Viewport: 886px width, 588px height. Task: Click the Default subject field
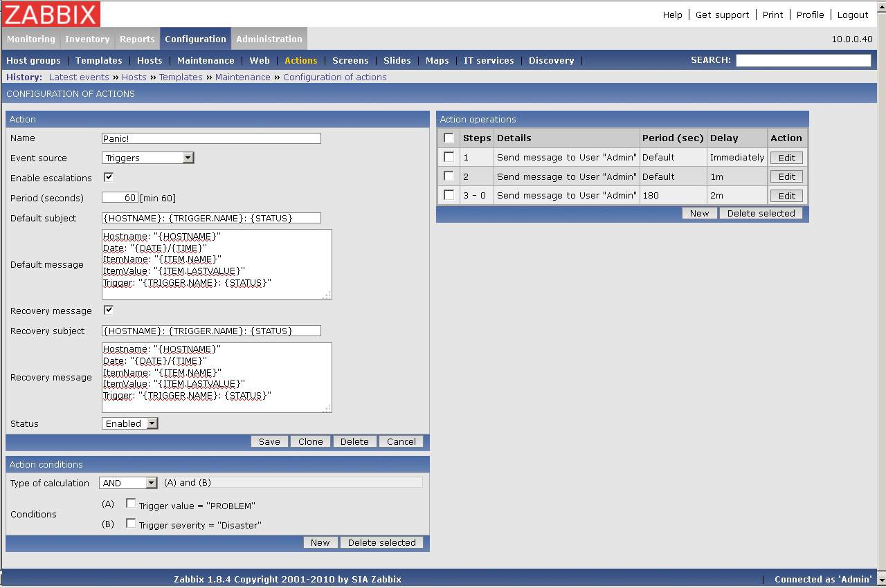coord(211,218)
